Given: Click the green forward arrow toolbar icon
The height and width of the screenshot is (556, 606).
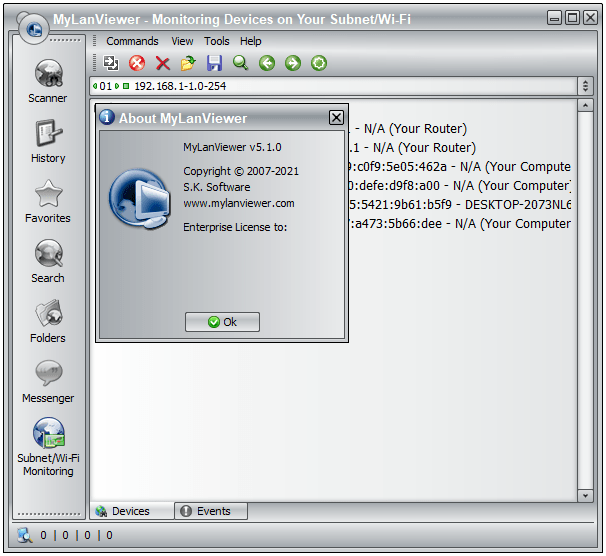Looking at the screenshot, I should point(293,63).
